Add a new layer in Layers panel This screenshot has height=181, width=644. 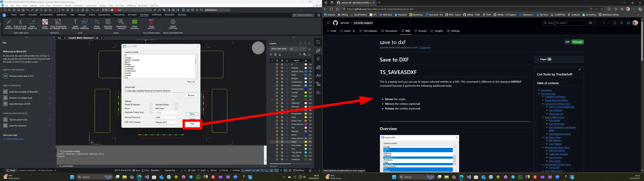(x=271, y=55)
